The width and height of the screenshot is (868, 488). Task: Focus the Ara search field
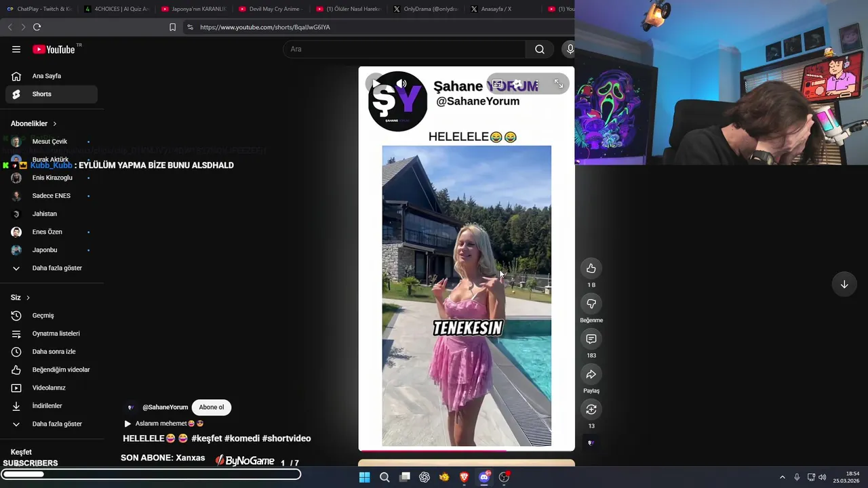click(x=404, y=49)
